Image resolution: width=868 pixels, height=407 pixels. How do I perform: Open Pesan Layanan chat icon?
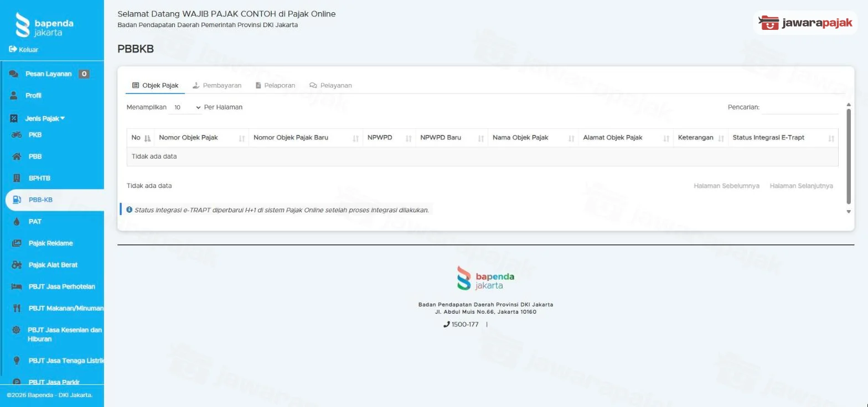pos(14,74)
